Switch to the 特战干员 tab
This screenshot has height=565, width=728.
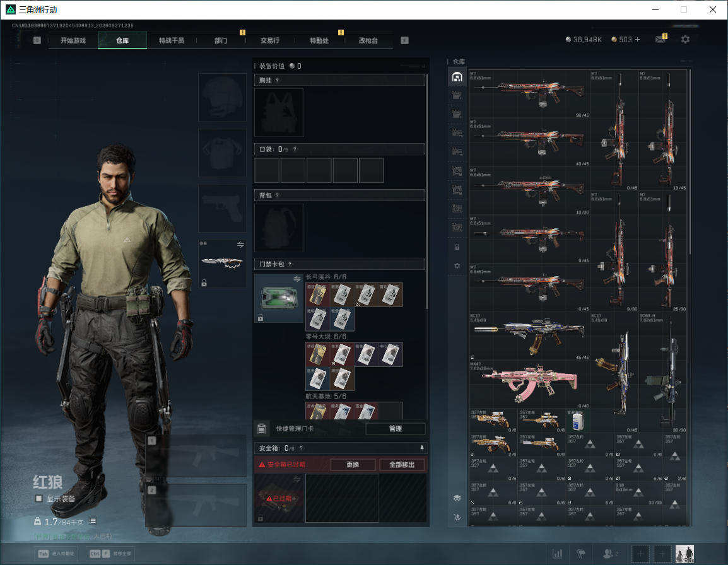[172, 40]
